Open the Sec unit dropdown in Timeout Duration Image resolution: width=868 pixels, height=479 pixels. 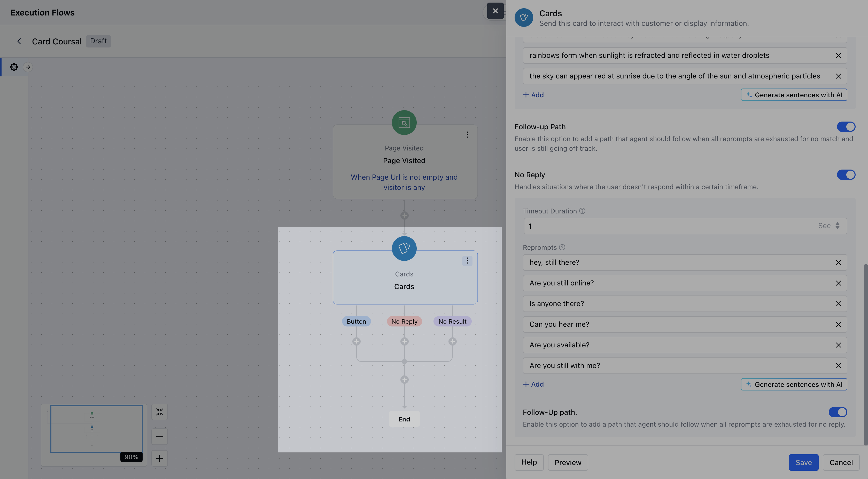point(829,226)
